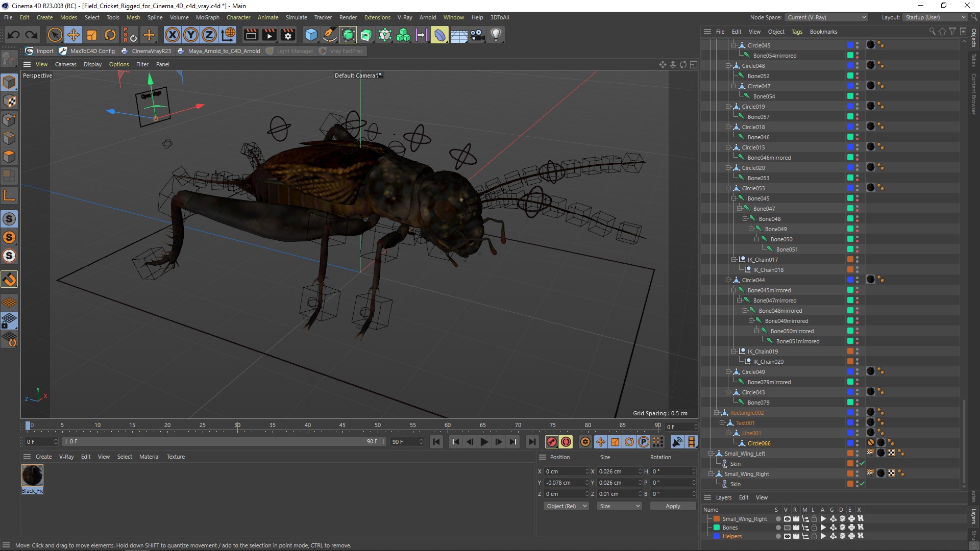Render to Picture Viewer
Screen dimensions: 980x551
click(x=269, y=35)
